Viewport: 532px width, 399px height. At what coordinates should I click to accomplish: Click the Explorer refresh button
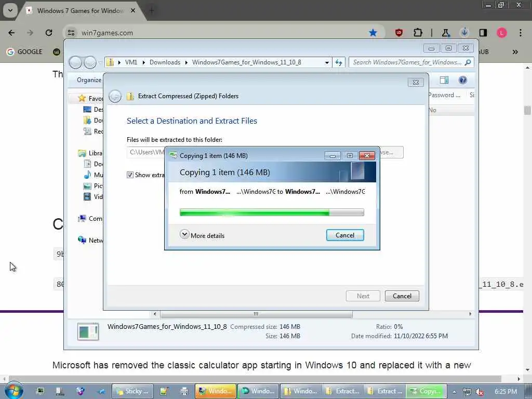(339, 62)
